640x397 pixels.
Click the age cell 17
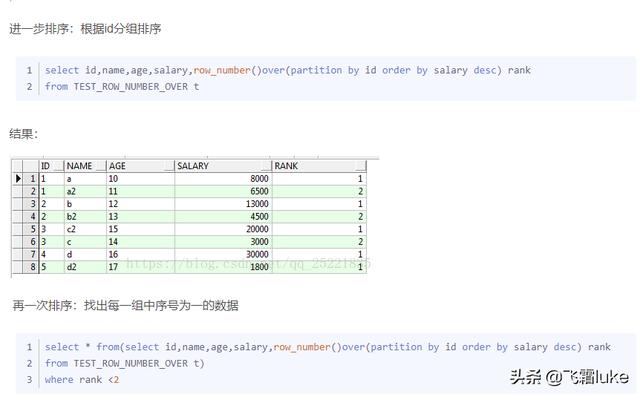tap(140, 267)
